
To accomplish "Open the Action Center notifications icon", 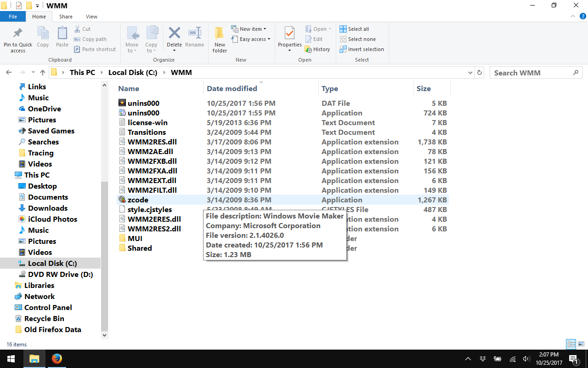I will click(573, 359).
